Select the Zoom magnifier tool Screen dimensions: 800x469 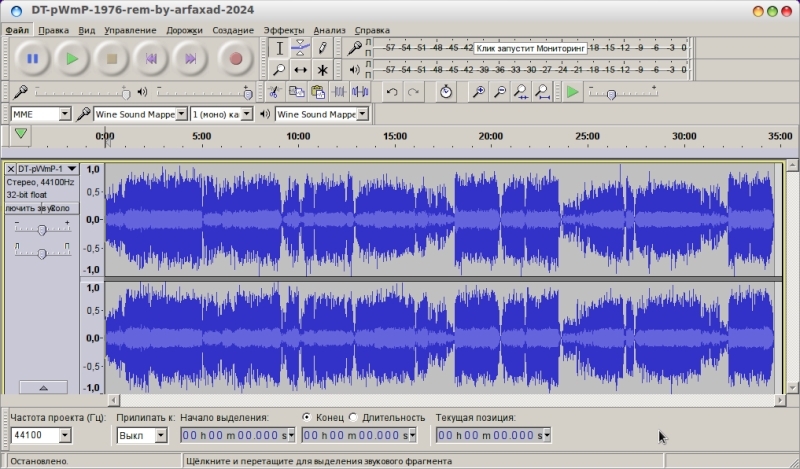(279, 69)
